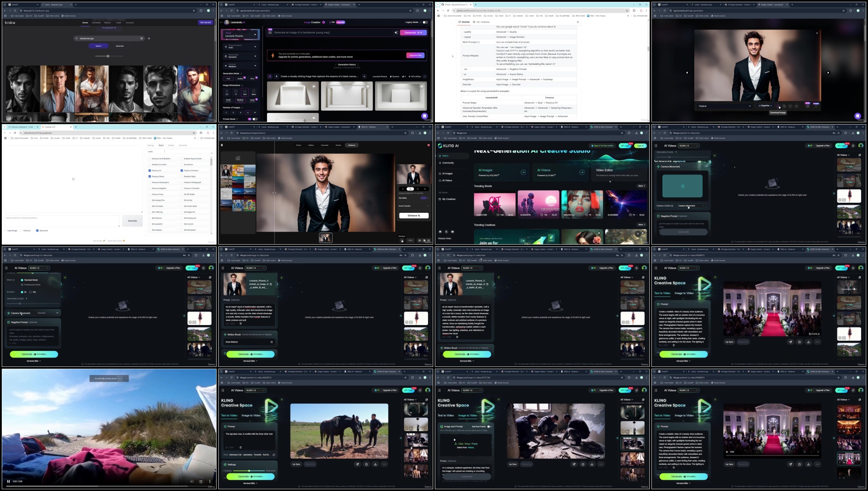Click KREA's add-image icon above the thumbnail grid

(x=238, y=158)
